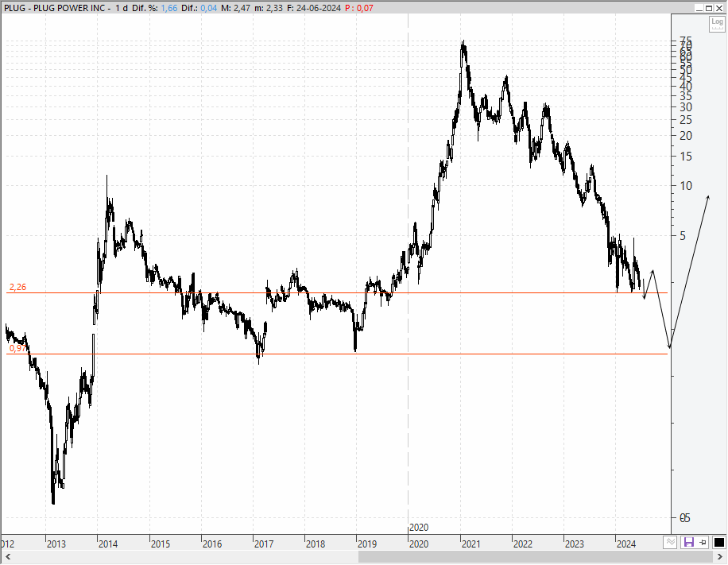Click the 20 price axis label
This screenshot has height=565, width=728.
[x=686, y=136]
